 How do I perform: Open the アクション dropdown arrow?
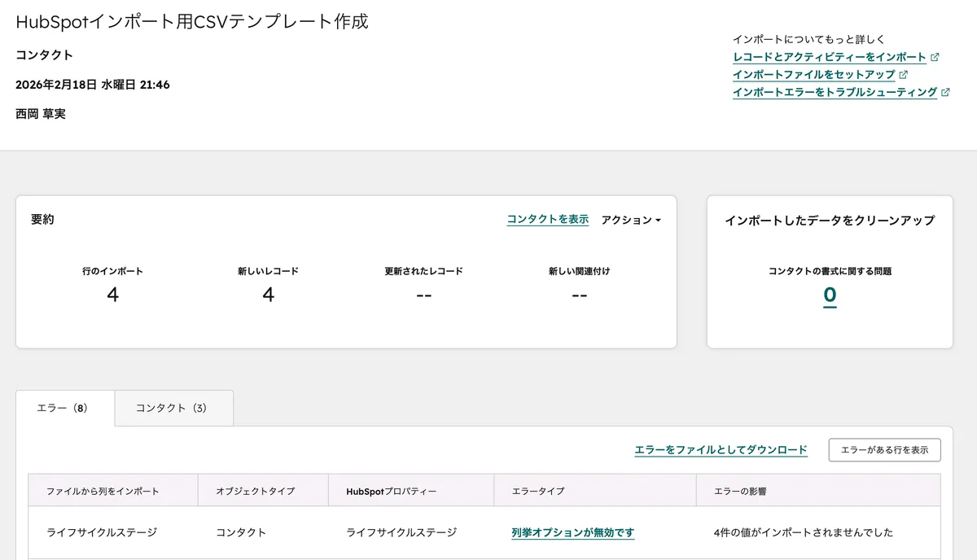[658, 220]
